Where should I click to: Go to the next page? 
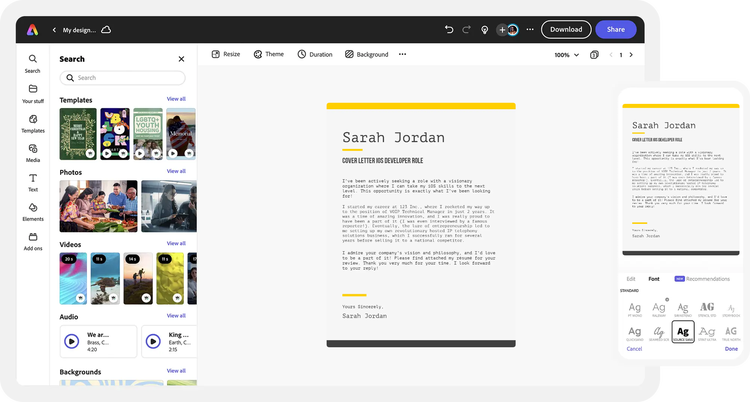(x=631, y=55)
